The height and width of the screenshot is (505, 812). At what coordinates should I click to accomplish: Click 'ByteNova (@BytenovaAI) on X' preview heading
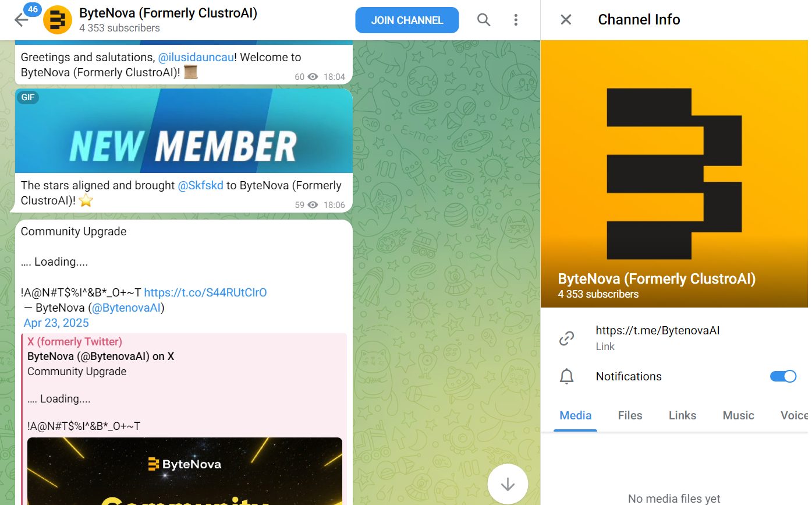pyautogui.click(x=101, y=356)
